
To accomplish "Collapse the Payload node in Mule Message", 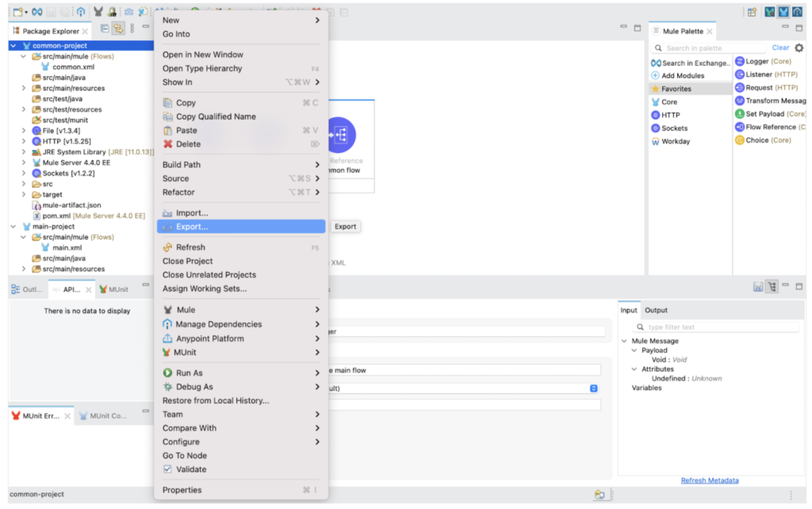I will 634,350.
